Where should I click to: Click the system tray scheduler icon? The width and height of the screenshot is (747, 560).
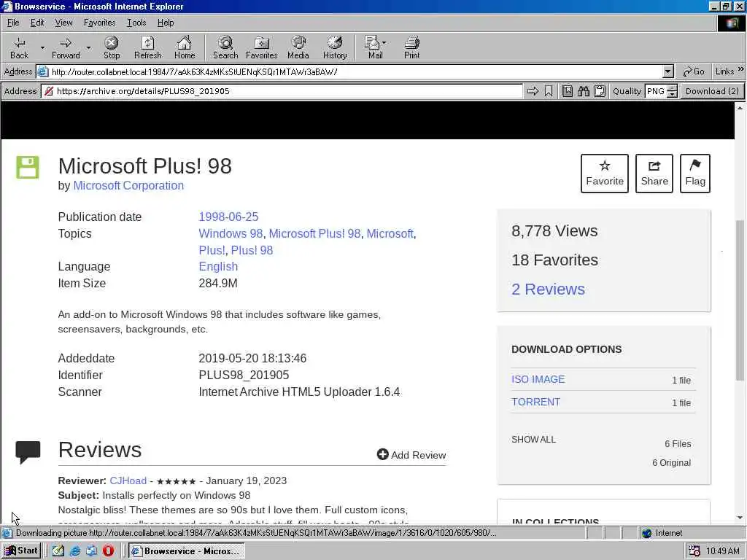point(694,551)
